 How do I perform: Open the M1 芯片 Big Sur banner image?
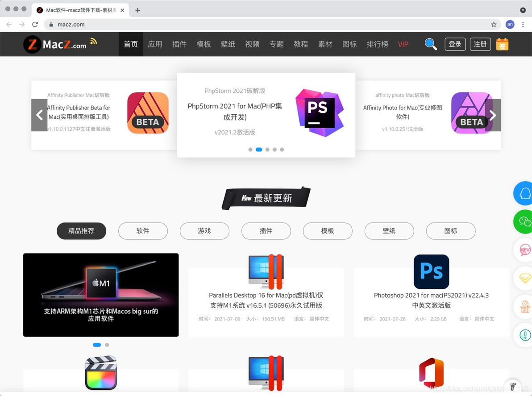(x=101, y=295)
